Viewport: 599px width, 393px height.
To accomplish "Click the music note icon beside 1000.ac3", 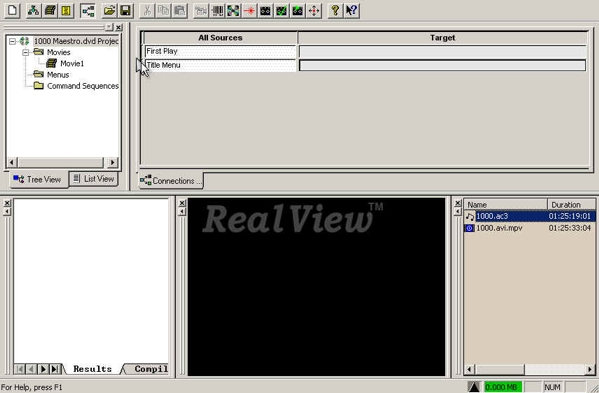I will tap(469, 217).
